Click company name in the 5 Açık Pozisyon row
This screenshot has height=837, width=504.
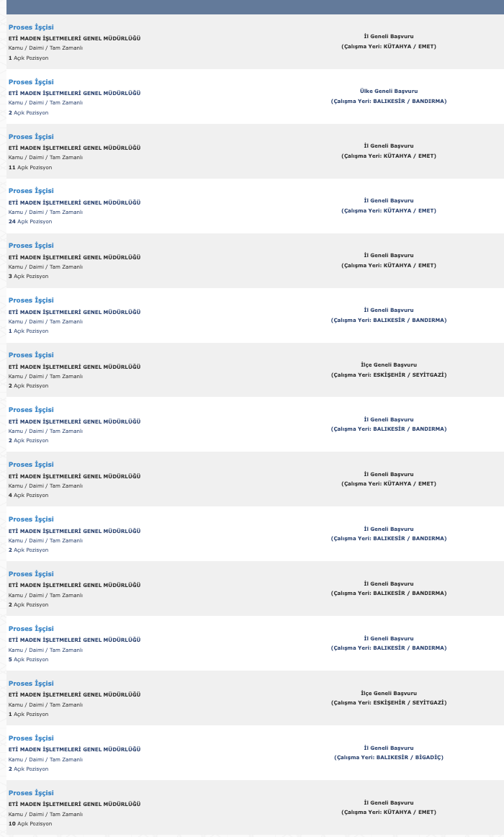tap(75, 640)
